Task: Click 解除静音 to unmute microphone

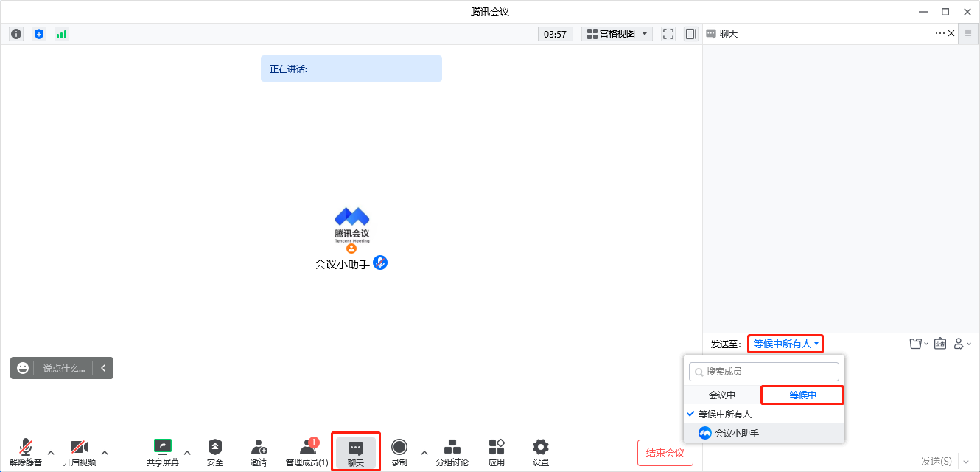Action: pyautogui.click(x=26, y=453)
